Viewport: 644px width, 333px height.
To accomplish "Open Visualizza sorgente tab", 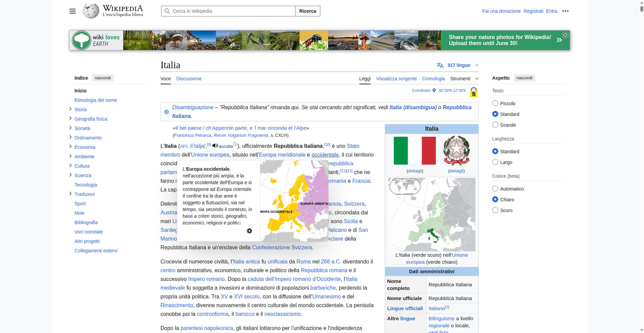I will click(396, 79).
